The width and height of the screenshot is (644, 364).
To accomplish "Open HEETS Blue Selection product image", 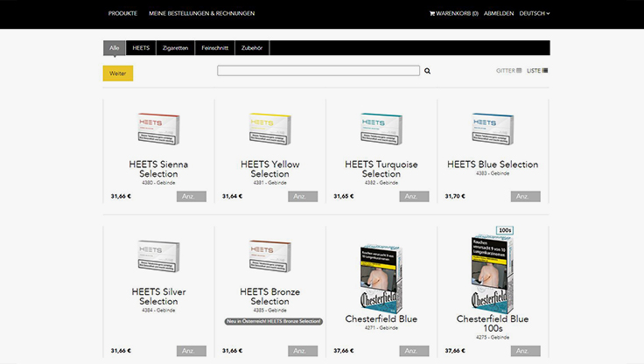I will pos(493,129).
